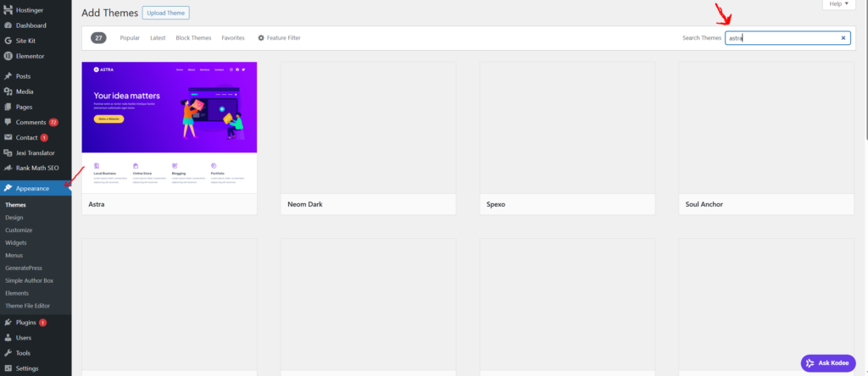This screenshot has height=376, width=868.
Task: Click the Posts pin icon
Action: [x=8, y=76]
